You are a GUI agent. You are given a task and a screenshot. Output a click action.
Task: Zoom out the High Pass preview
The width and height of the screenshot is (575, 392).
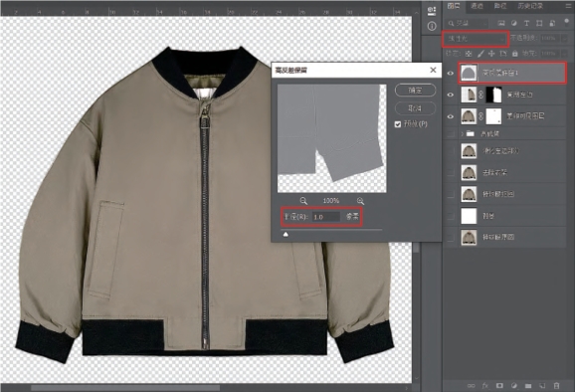(303, 201)
